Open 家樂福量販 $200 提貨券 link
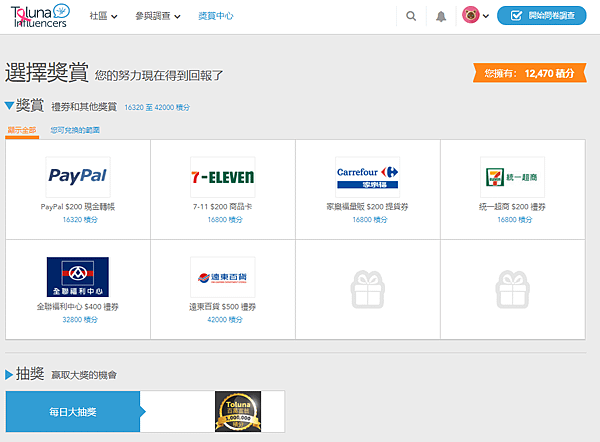 coord(367,207)
